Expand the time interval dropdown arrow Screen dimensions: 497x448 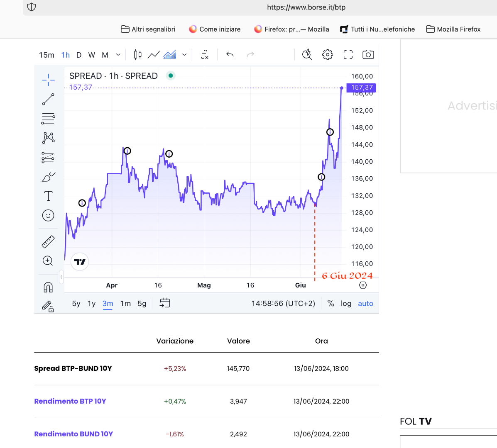pos(118,55)
